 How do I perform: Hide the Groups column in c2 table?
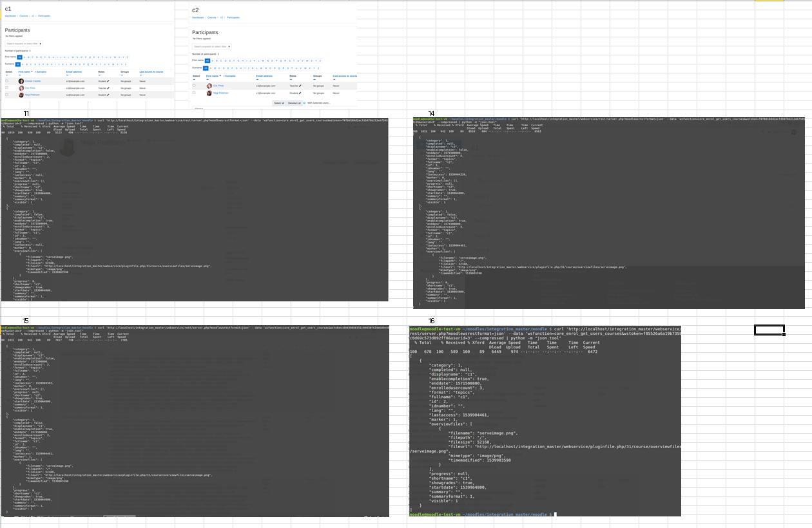click(x=314, y=79)
